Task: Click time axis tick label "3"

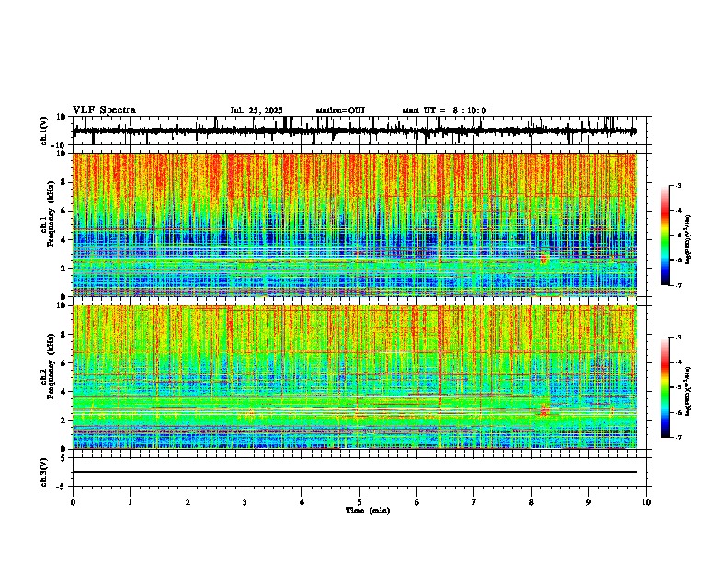Action: 245,502
